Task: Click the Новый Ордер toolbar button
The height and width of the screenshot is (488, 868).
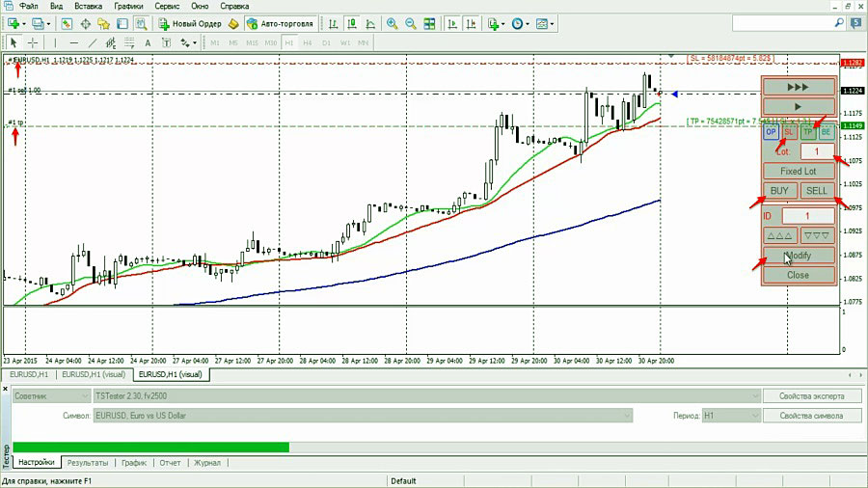Action: point(190,23)
